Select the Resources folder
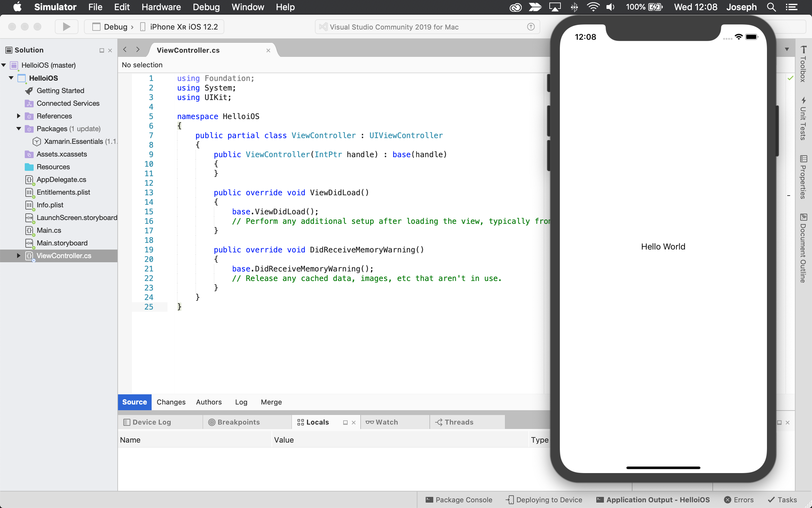 click(x=53, y=167)
